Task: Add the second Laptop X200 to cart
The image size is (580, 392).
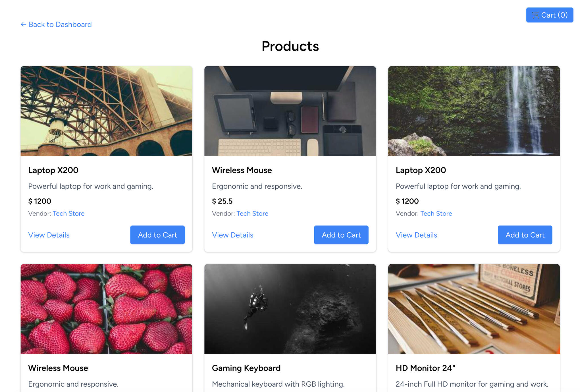Action: click(x=525, y=235)
